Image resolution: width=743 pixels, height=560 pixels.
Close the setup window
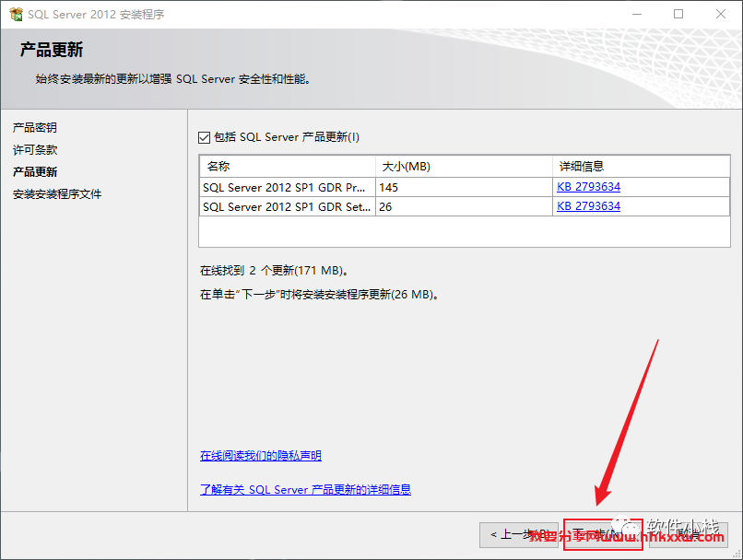(x=721, y=14)
